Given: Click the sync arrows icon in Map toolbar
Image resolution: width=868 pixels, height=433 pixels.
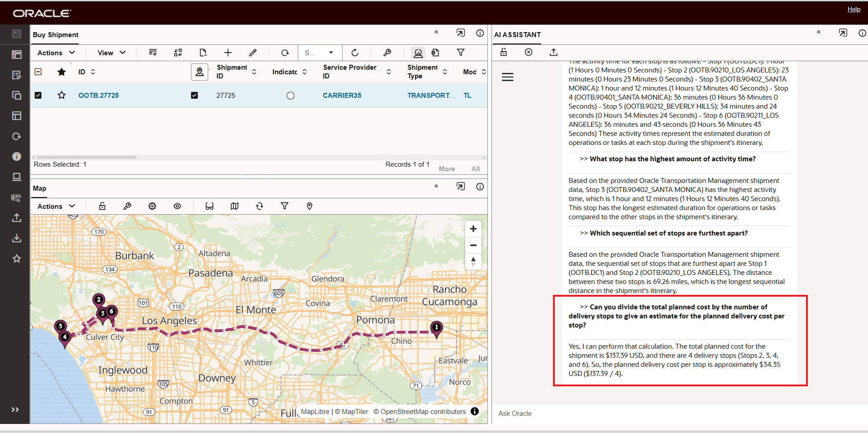Looking at the screenshot, I should click(259, 206).
